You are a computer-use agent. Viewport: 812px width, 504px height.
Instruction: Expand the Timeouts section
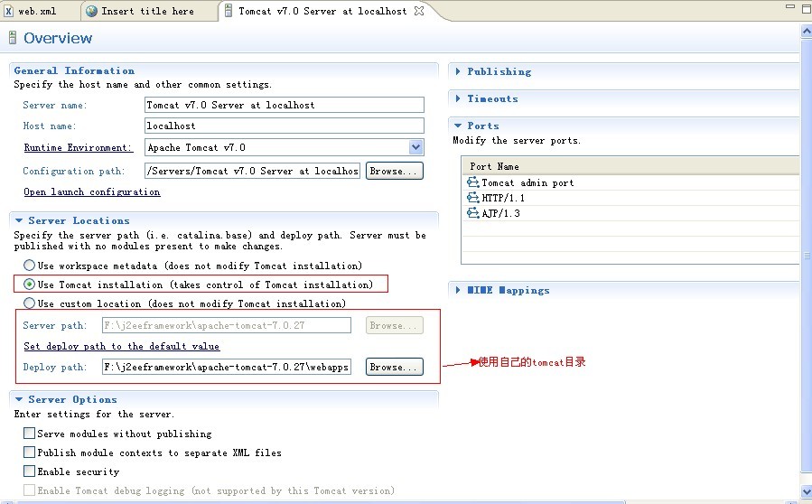click(x=458, y=98)
